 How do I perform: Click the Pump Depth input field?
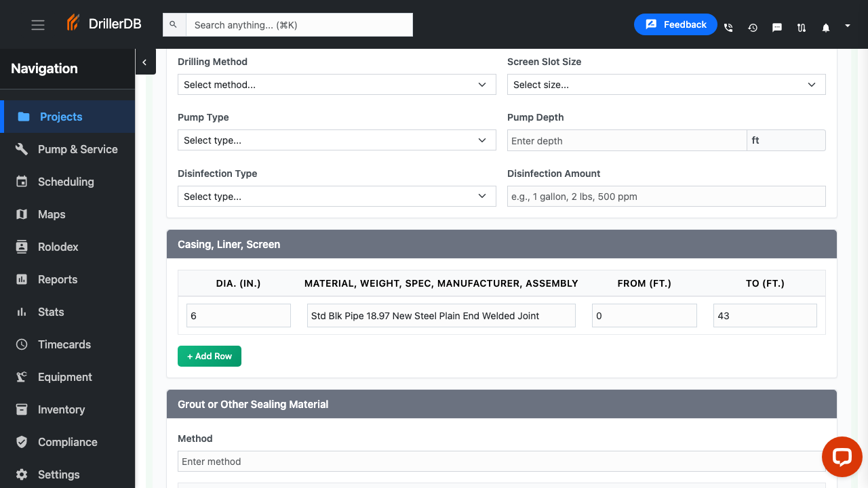627,141
